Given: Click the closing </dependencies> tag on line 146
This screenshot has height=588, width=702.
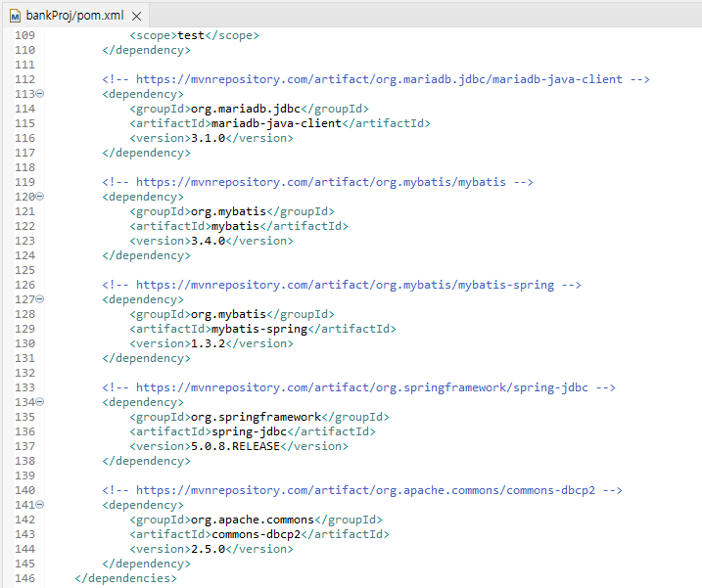Looking at the screenshot, I should [125, 578].
